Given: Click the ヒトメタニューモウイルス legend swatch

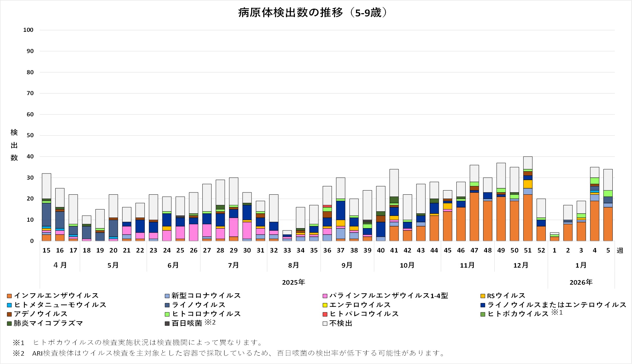Looking at the screenshot, I should click(x=9, y=305).
